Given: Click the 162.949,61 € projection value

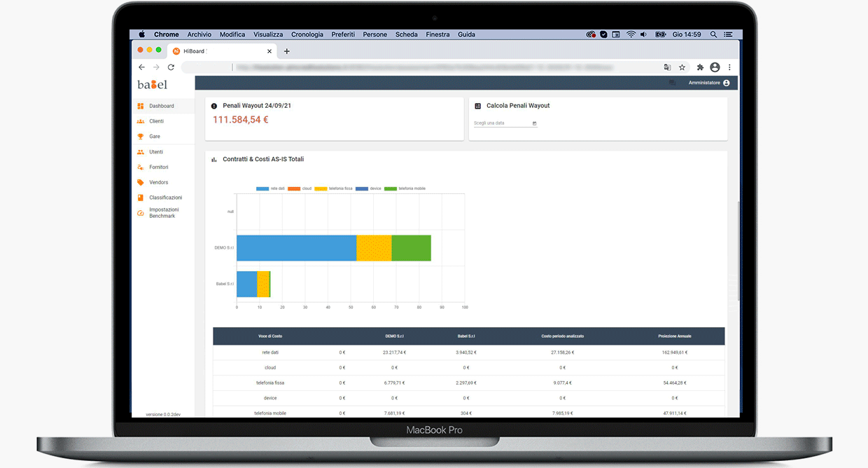Looking at the screenshot, I should tap(675, 352).
